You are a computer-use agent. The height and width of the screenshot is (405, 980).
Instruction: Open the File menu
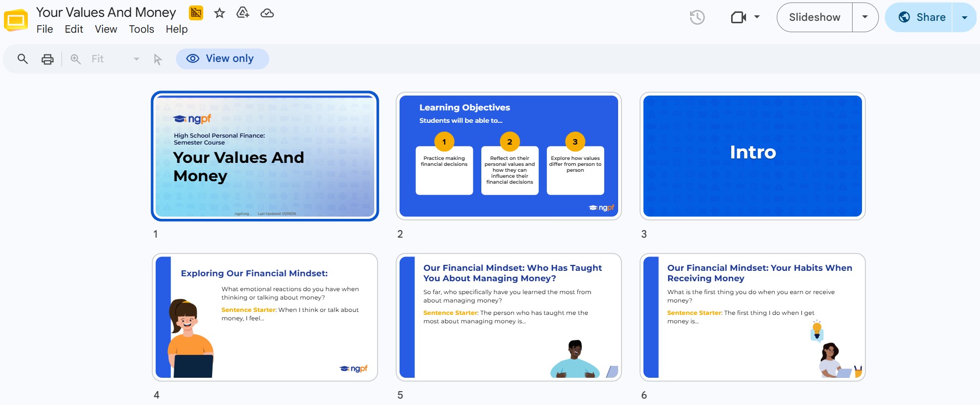45,29
